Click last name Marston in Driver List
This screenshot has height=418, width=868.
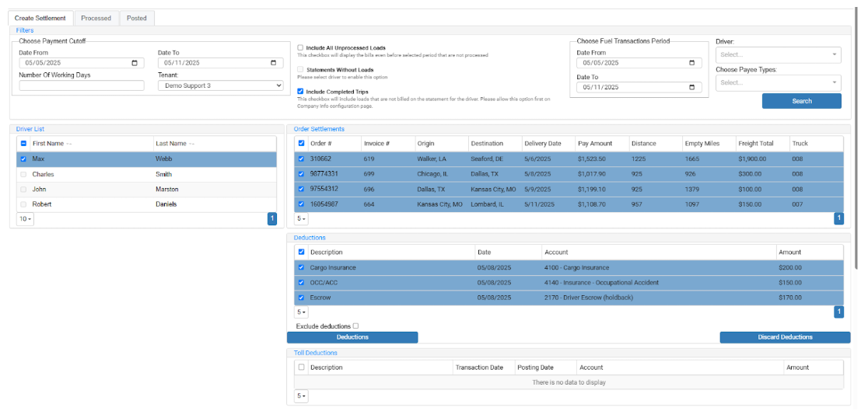(x=166, y=189)
